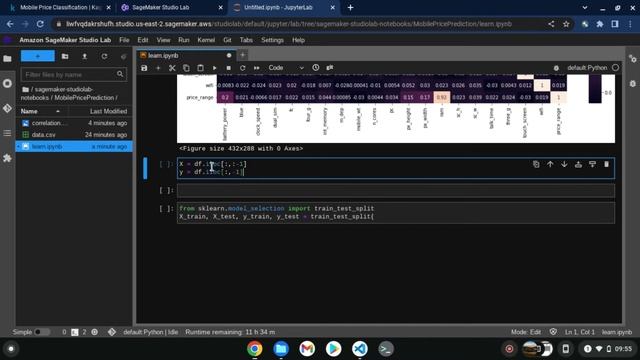Open the Run menu

click(x=184, y=40)
